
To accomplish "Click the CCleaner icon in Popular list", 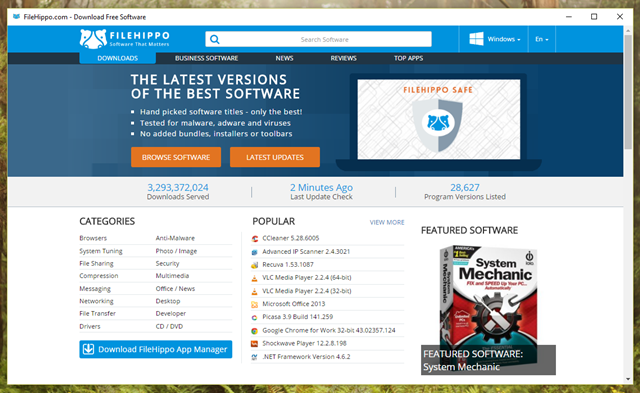I will [255, 239].
